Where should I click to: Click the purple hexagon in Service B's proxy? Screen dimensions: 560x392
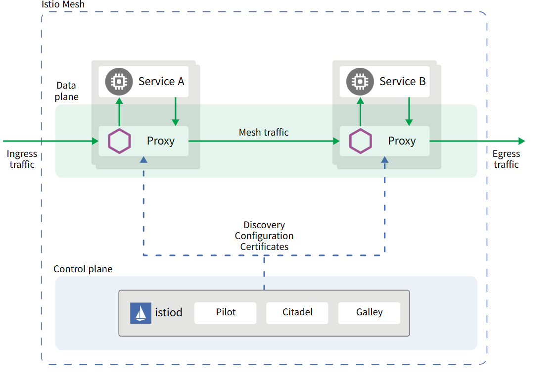point(360,141)
